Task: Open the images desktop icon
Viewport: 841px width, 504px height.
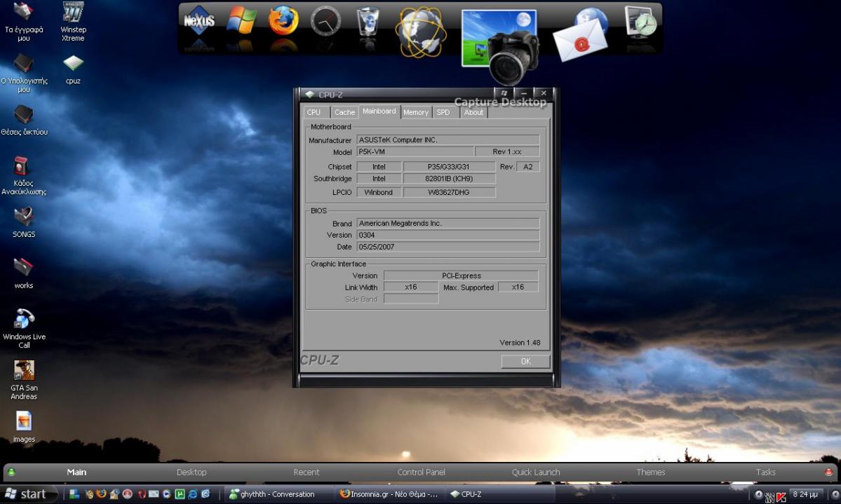Action: point(24,427)
